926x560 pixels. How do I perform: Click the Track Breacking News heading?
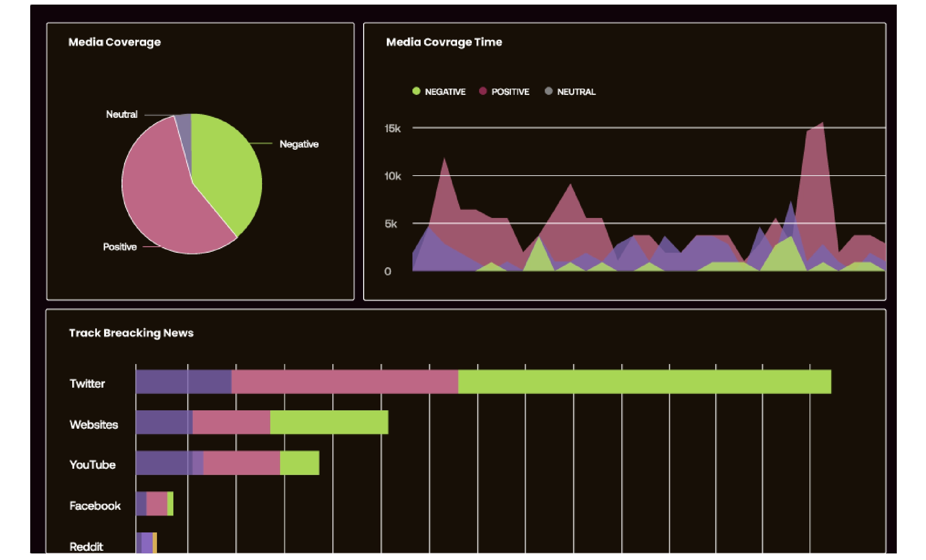[x=131, y=333]
